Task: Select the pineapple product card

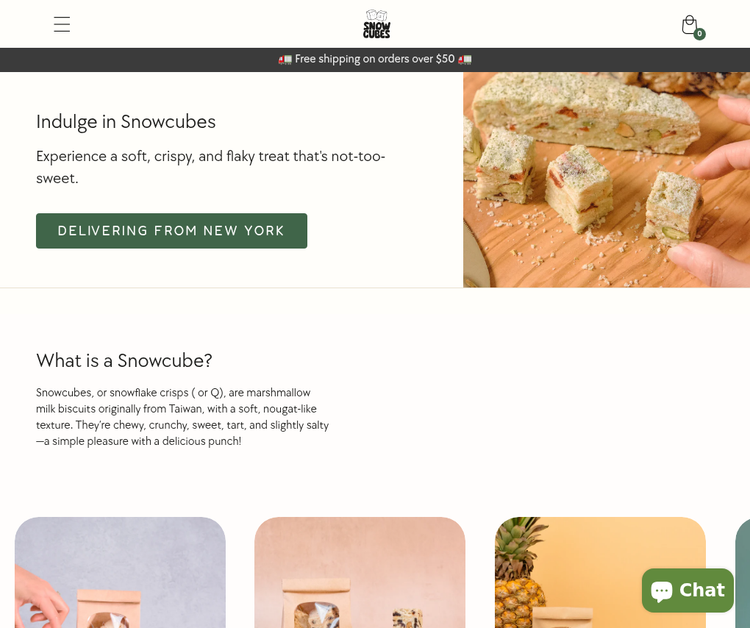Action: pyautogui.click(x=600, y=573)
